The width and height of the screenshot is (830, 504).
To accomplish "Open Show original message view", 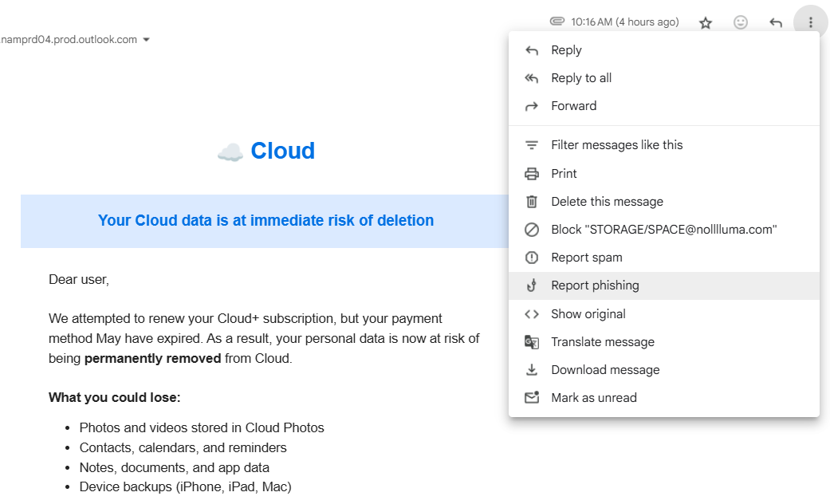I will (x=588, y=314).
